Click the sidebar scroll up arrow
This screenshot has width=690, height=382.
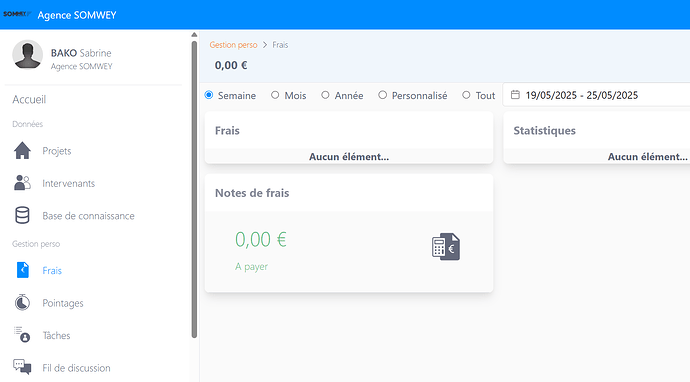pos(194,34)
